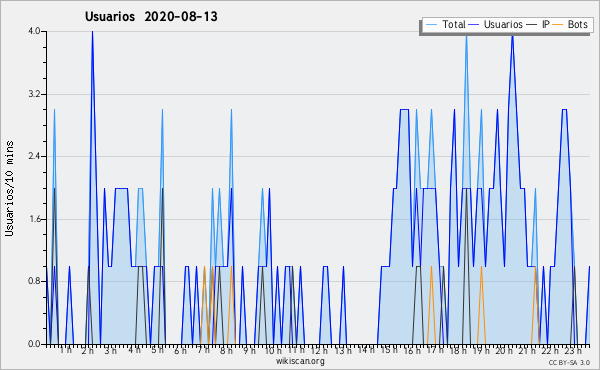The width and height of the screenshot is (600, 370).
Task: Click the '6 h' x-axis label
Action: pos(181,350)
